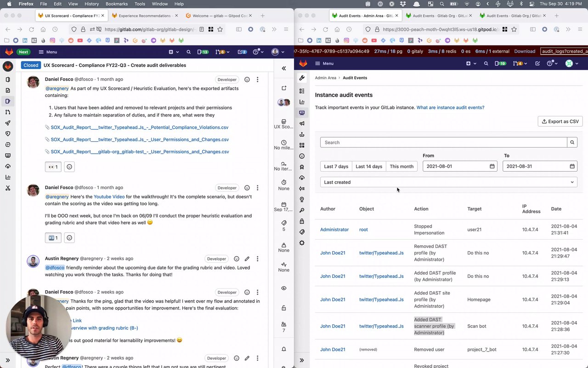This screenshot has height=368, width=588.
Task: Click the add to-do icon in issue sidebar
Action: point(284,88)
